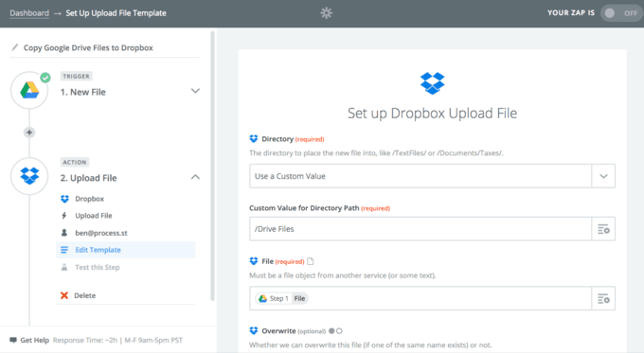Click the loading gear icon in header
Image resolution: width=644 pixels, height=353 pixels.
326,13
